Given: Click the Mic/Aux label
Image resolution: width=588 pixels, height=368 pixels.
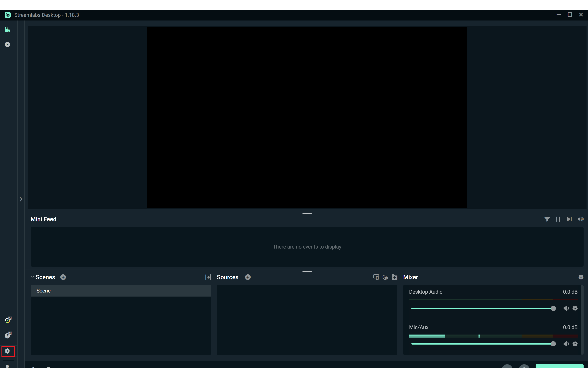Looking at the screenshot, I should coord(419,327).
